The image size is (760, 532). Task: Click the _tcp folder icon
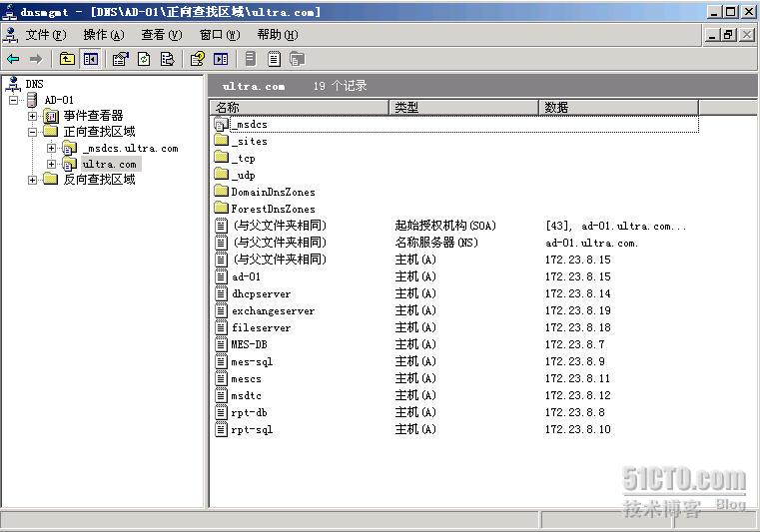tap(221, 157)
